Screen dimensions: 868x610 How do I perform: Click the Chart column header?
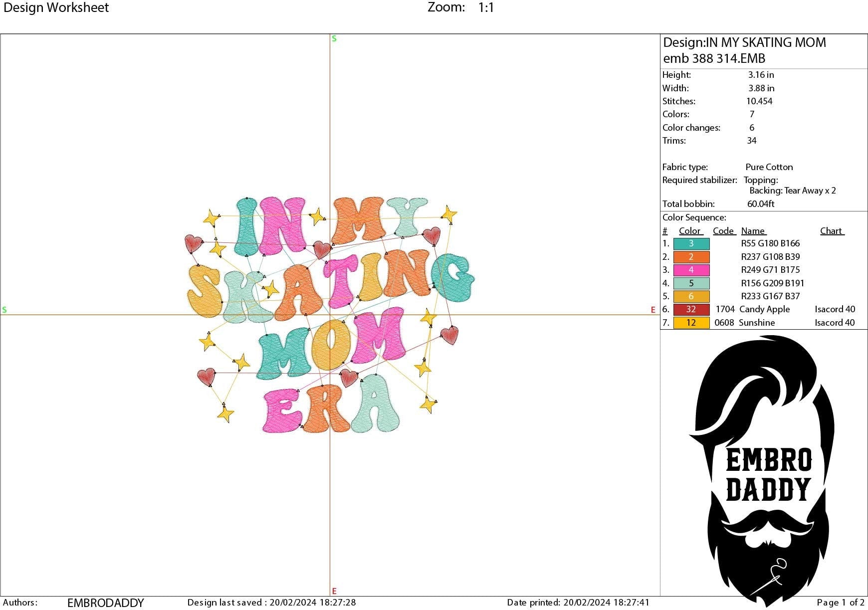[832, 231]
